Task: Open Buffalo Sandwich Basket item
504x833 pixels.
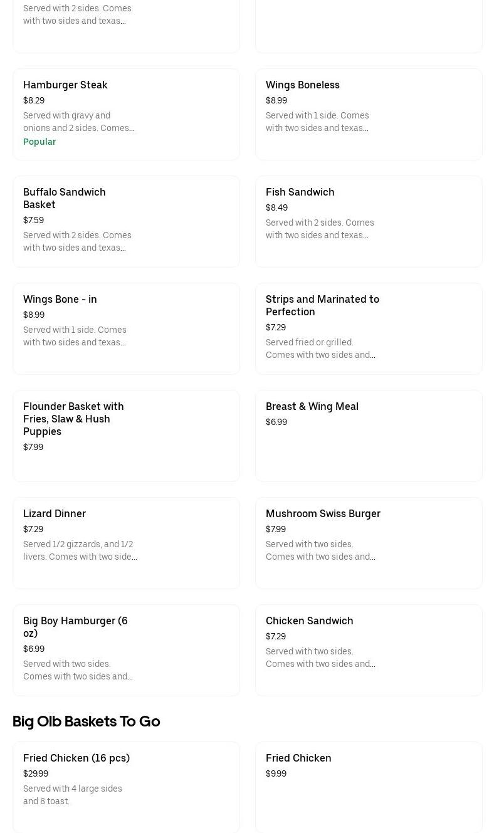Action: pos(64,198)
